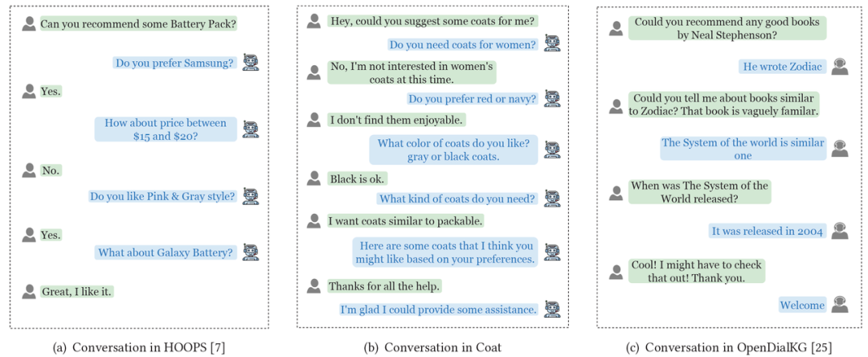Select the "I want coats similar to packable." message
The height and width of the screenshot is (357, 868).
[406, 220]
